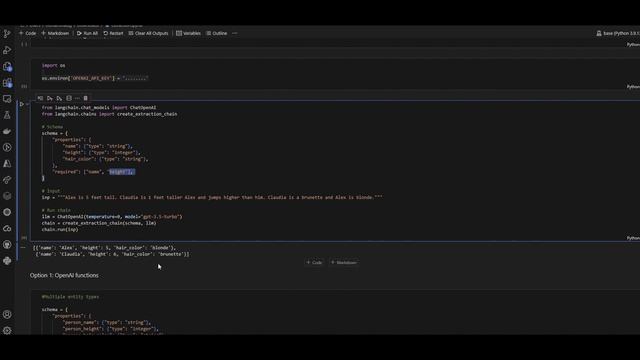Expand run options arrow beside cell run button
Image resolution: width=640 pixels, height=360 pixels.
click(27, 104)
